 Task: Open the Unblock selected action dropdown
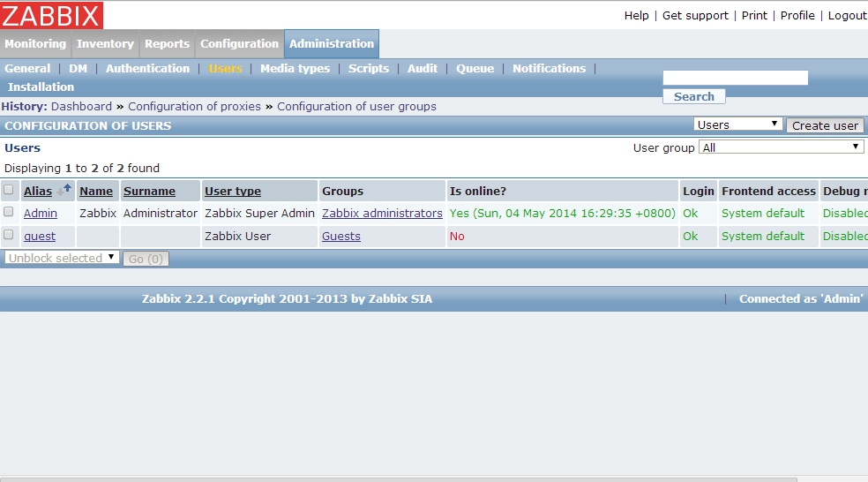(x=62, y=258)
